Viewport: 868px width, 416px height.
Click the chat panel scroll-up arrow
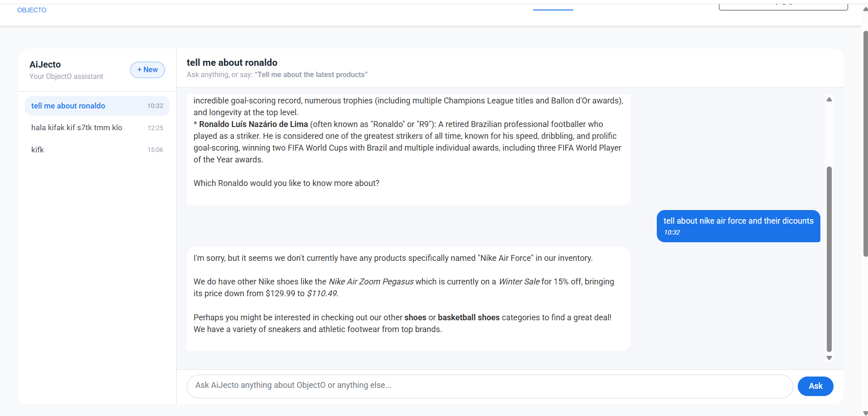[x=829, y=99]
